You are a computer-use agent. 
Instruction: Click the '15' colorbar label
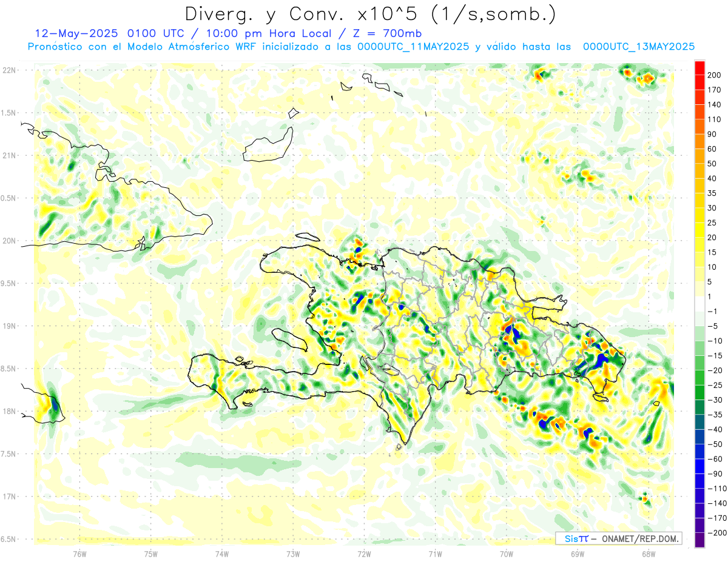713,252
